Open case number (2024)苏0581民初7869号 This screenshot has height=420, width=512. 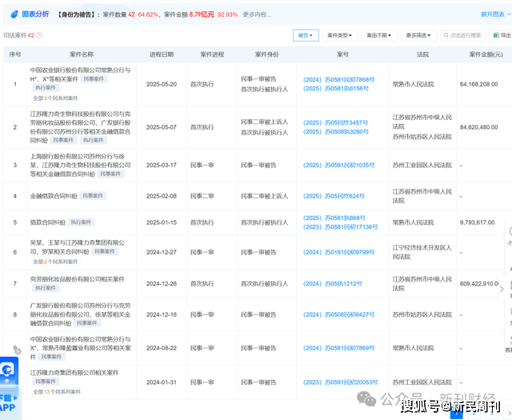tap(338, 348)
